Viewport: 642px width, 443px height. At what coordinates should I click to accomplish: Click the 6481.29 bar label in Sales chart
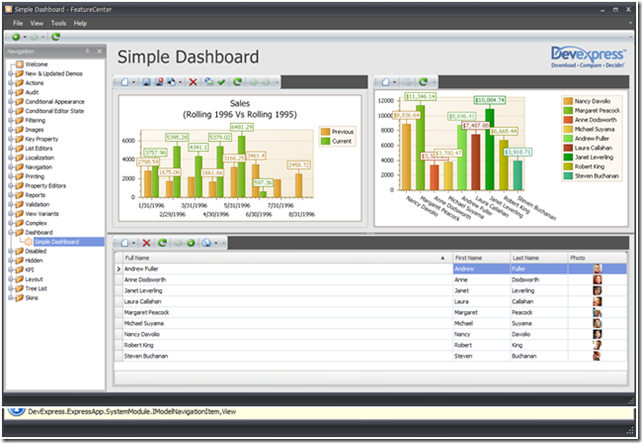tap(242, 127)
